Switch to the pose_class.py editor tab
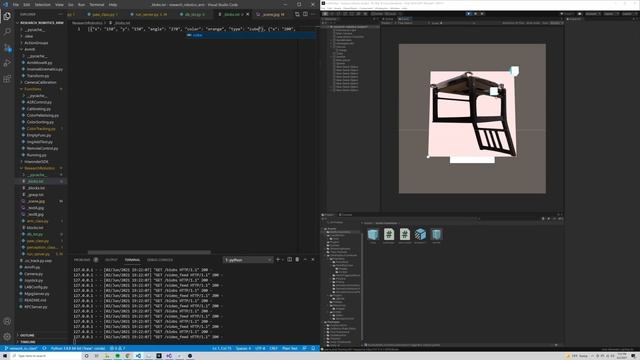 click(x=103, y=14)
